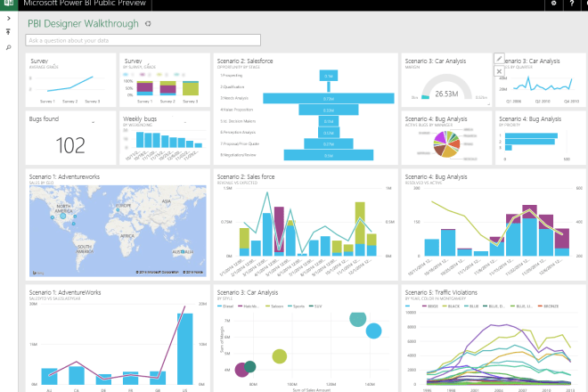Viewport: 588px width, 392px height.
Task: Click the Power BI logo icon
Action: click(9, 4)
